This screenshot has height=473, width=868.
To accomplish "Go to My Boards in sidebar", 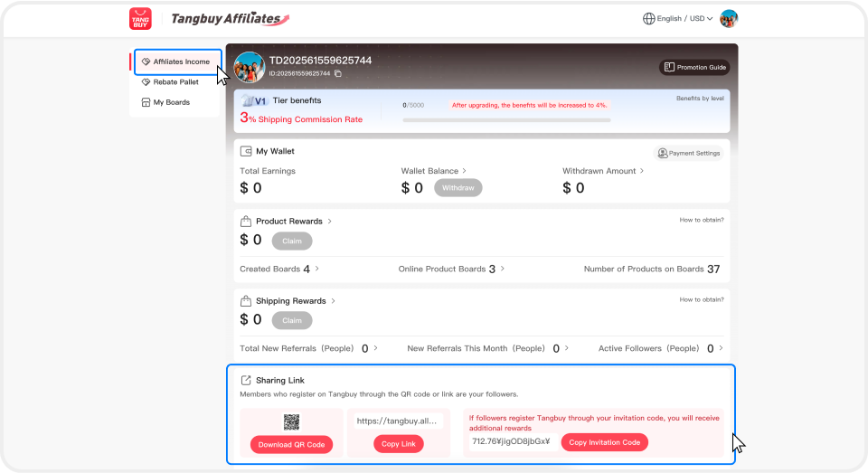I will click(x=171, y=102).
